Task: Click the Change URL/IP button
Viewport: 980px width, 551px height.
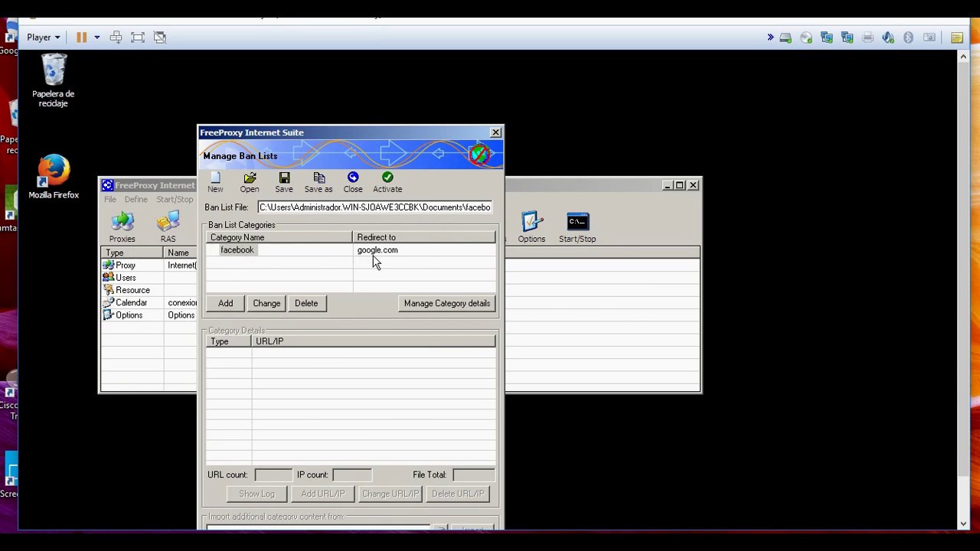Action: 390,494
